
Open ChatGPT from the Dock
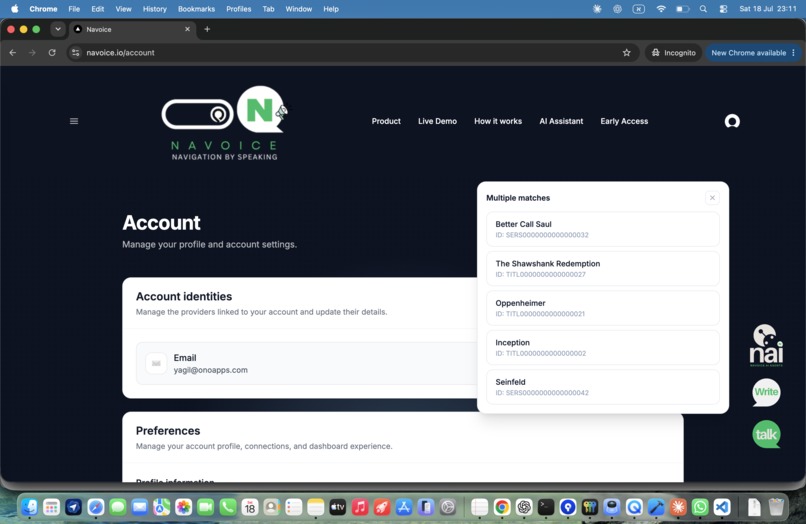click(x=524, y=508)
